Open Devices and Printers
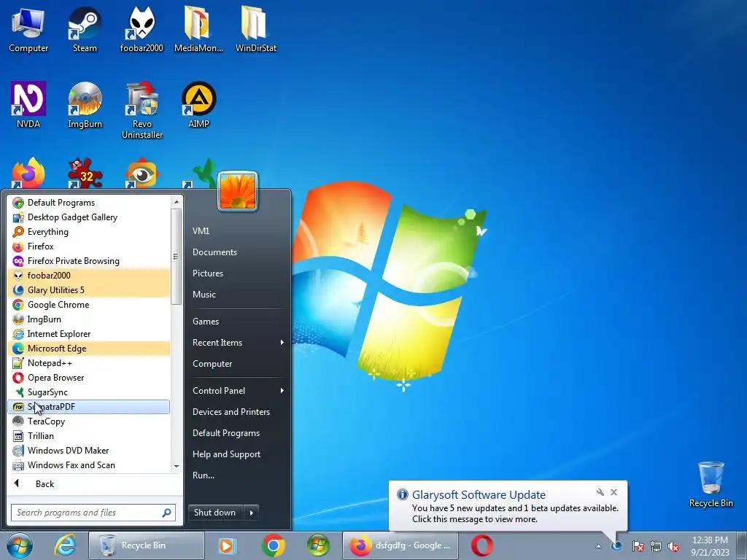The image size is (747, 560). coord(237,412)
